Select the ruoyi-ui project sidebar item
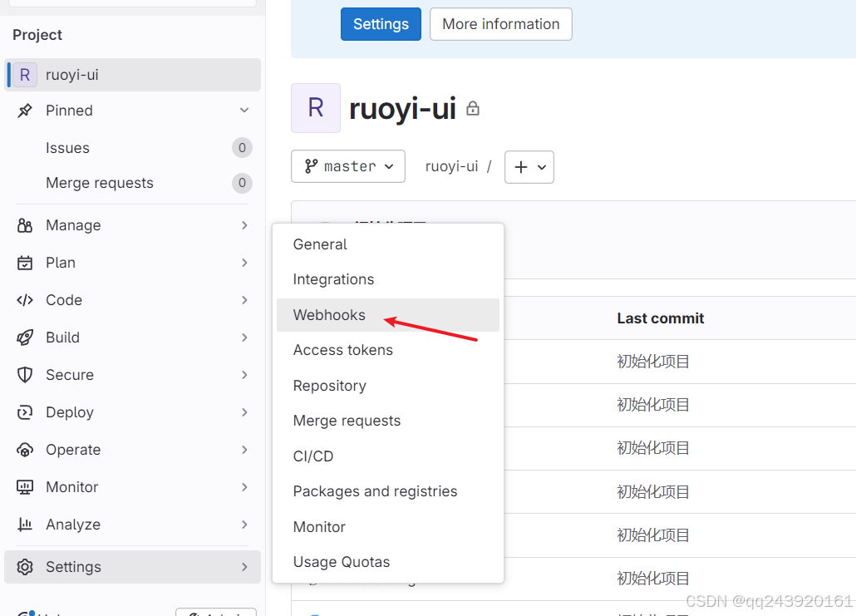Screen dimensions: 856x616 tap(133, 75)
